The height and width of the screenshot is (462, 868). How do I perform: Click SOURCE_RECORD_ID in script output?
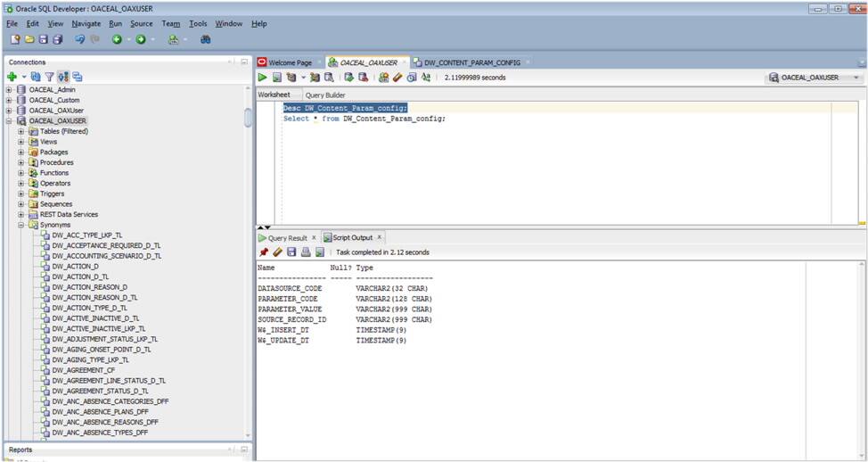click(291, 319)
